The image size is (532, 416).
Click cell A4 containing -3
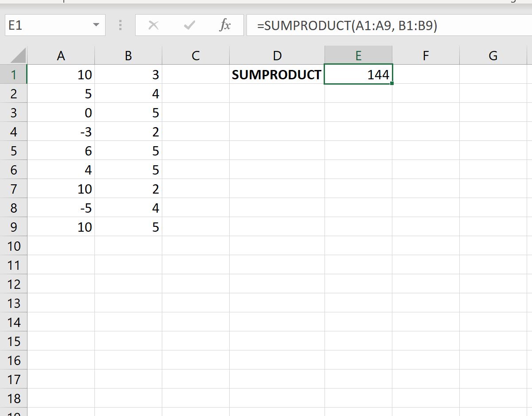coord(61,132)
